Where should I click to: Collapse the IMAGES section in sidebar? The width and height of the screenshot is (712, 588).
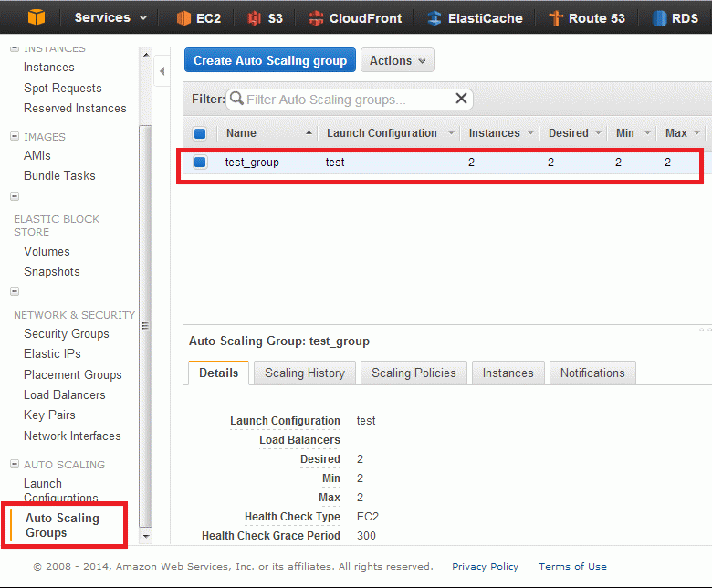[x=15, y=136]
